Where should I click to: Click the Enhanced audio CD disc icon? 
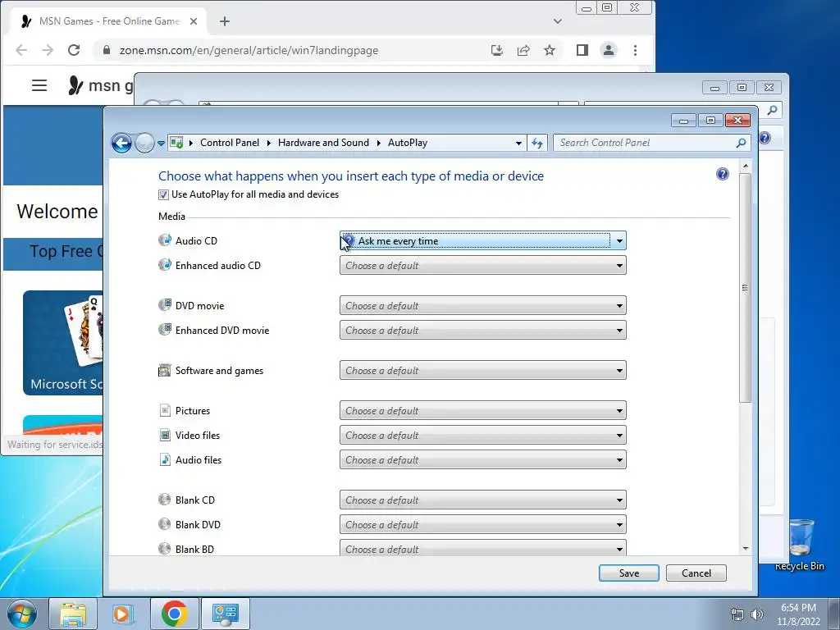point(164,265)
